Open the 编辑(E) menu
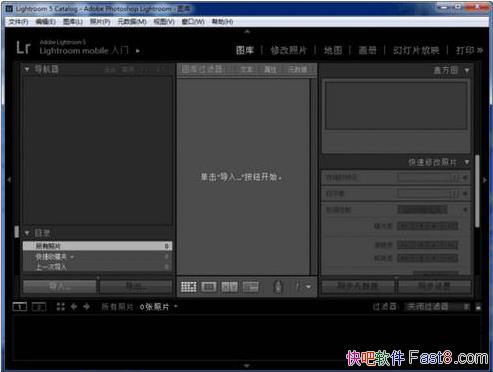Image resolution: width=493 pixels, height=372 pixels. 46,22
